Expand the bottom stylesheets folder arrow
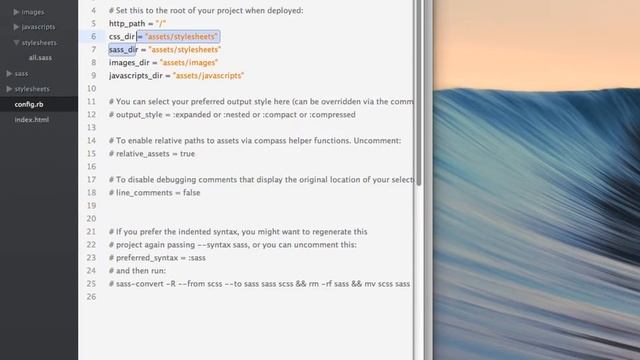The height and width of the screenshot is (360, 640). (x=9, y=89)
